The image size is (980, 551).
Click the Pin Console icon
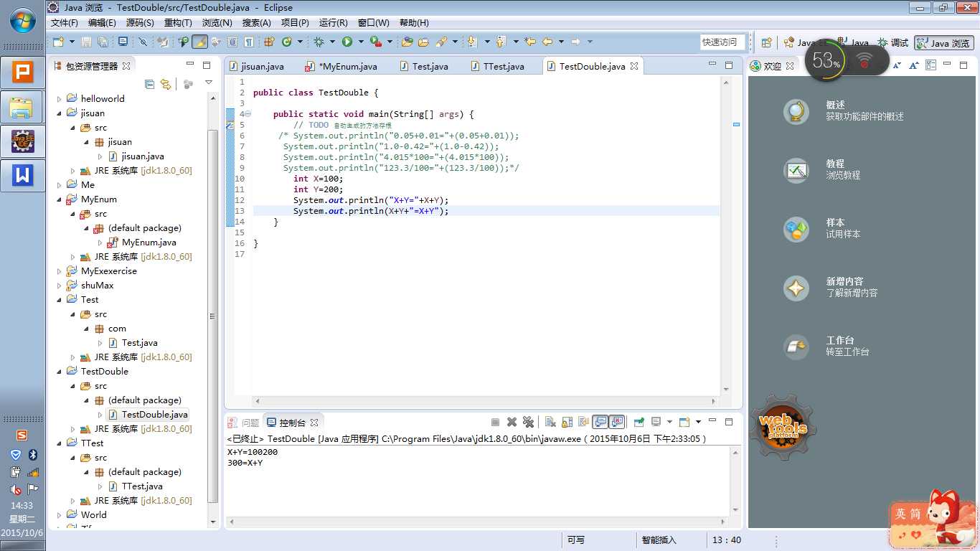(x=639, y=422)
